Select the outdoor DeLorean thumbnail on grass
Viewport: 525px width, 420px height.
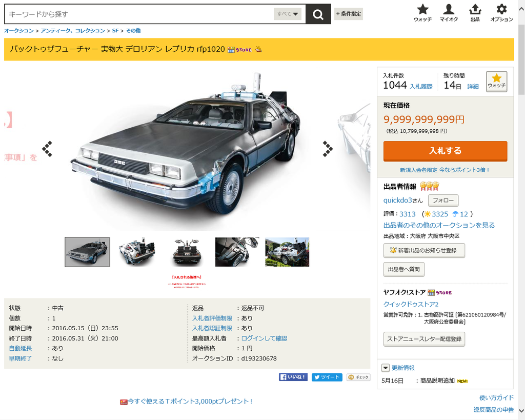coord(287,252)
